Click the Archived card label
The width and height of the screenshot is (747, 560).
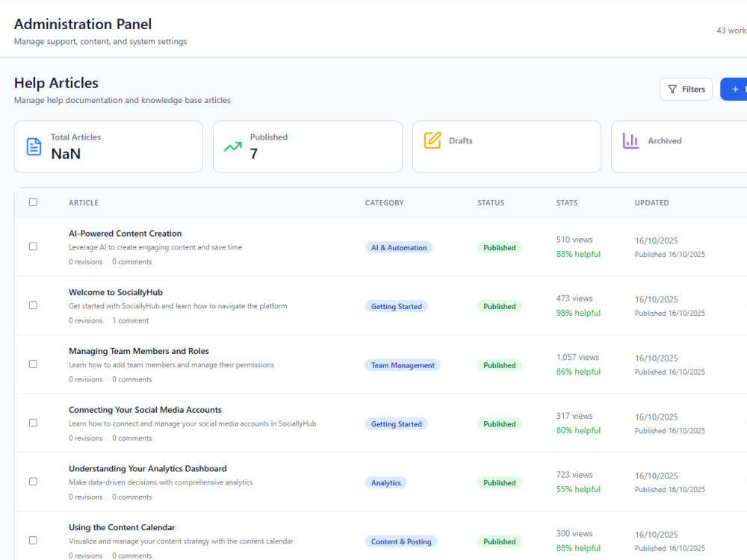tap(665, 140)
